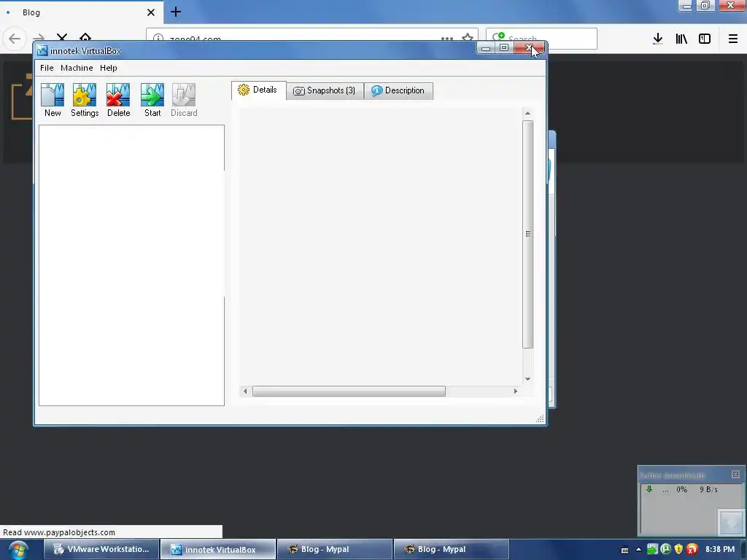747x560 pixels.
Task: Click the green transfer tray icon
Action: pos(652,549)
